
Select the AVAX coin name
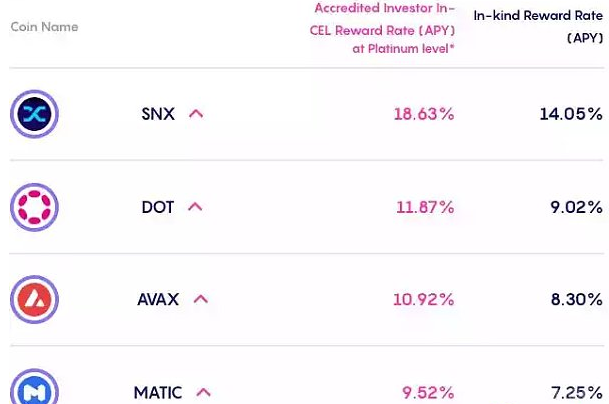pos(158,300)
